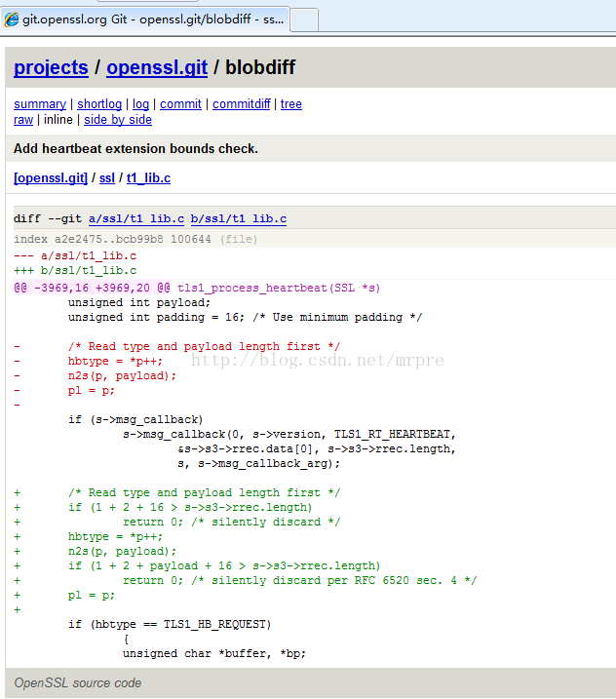This screenshot has height=699, width=616.
Task: Go to the summary page
Action: pyautogui.click(x=40, y=104)
